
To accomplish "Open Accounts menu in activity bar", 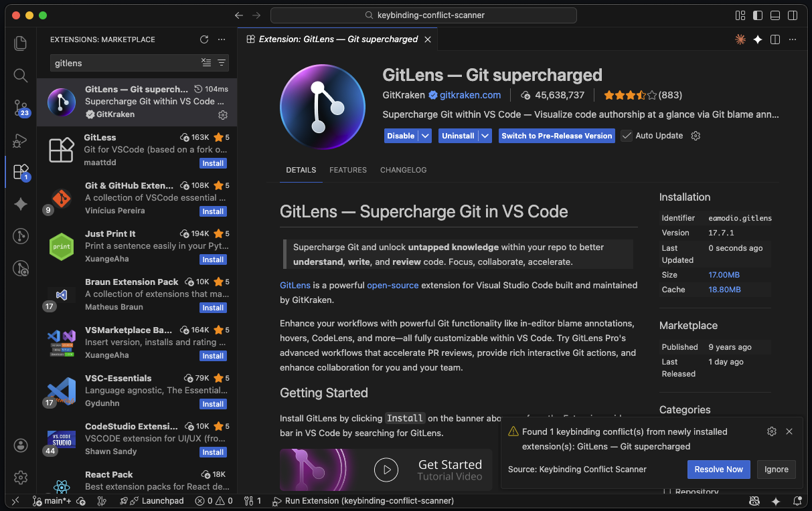I will tap(21, 445).
